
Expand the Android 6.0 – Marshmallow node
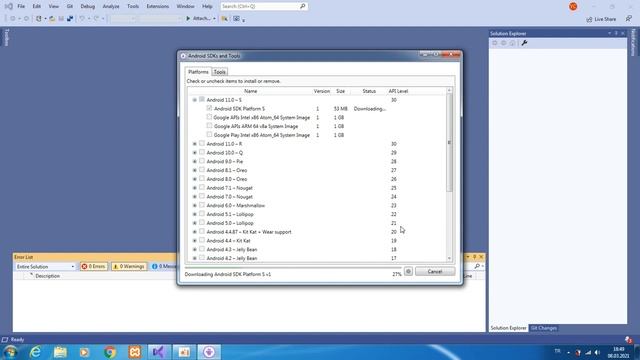click(195, 206)
